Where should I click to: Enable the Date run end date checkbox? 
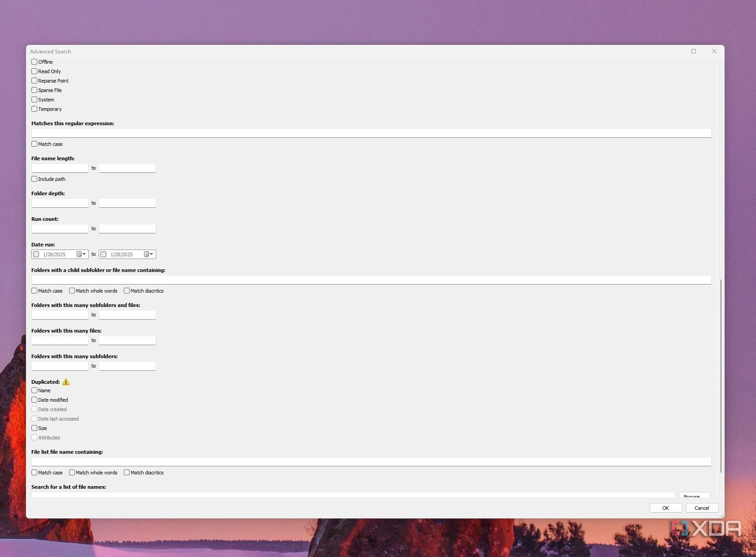tap(104, 254)
